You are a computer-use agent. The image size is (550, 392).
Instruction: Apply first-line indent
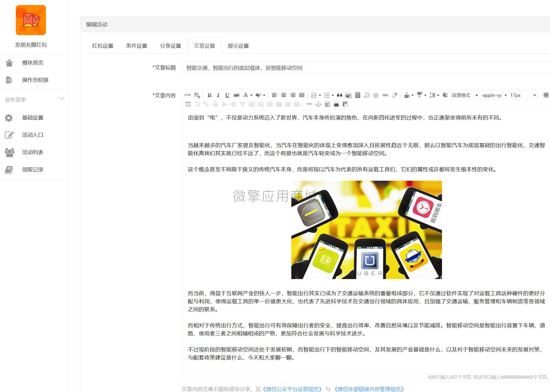(445, 95)
